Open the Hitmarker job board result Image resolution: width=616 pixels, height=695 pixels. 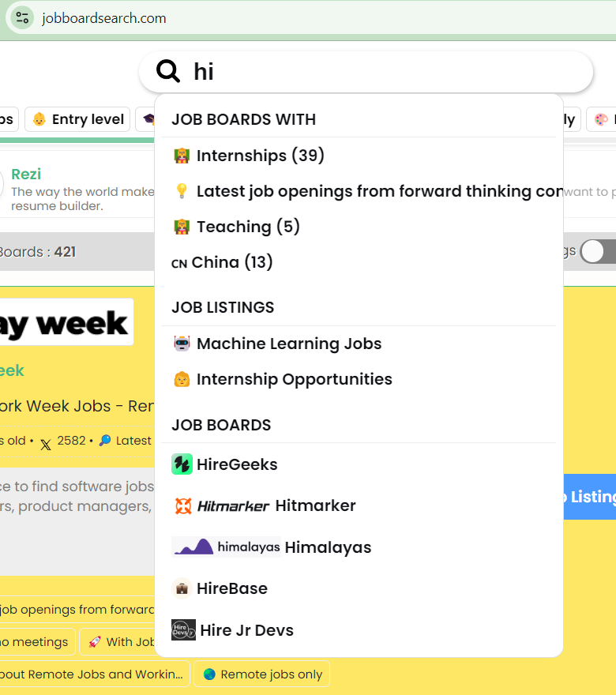pyautogui.click(x=359, y=505)
